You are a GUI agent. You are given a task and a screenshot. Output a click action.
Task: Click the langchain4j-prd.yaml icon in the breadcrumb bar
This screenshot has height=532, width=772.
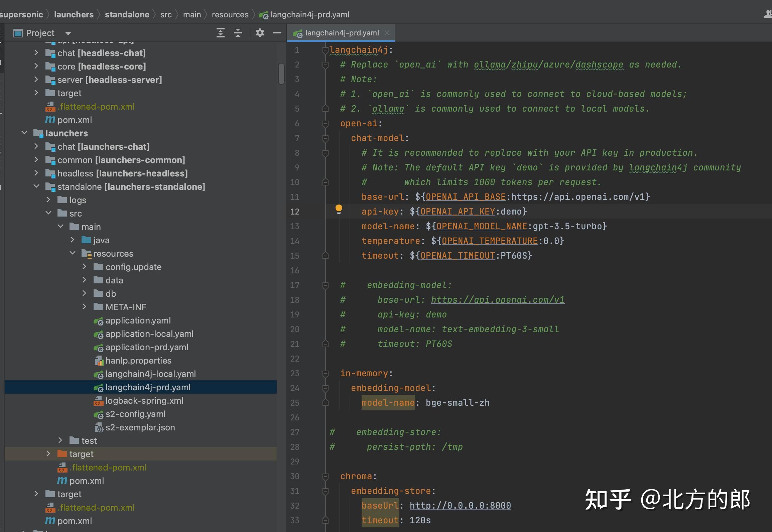point(264,14)
